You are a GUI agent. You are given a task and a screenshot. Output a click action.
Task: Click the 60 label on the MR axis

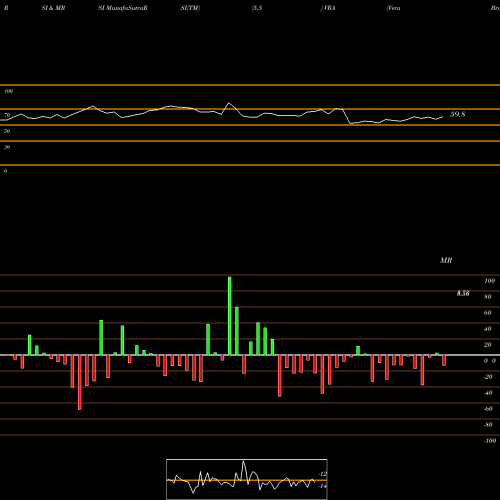click(488, 313)
